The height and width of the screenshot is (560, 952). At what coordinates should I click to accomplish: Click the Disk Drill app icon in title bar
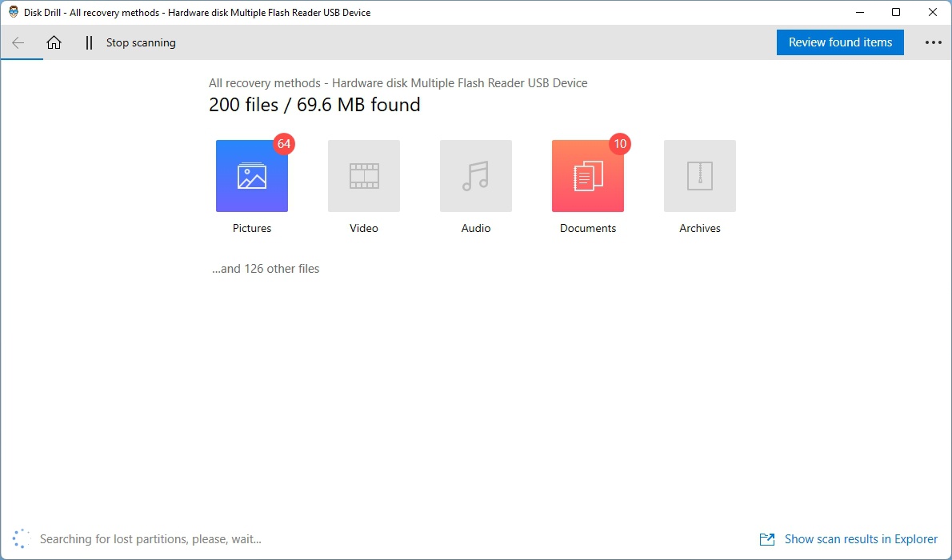tap(14, 12)
